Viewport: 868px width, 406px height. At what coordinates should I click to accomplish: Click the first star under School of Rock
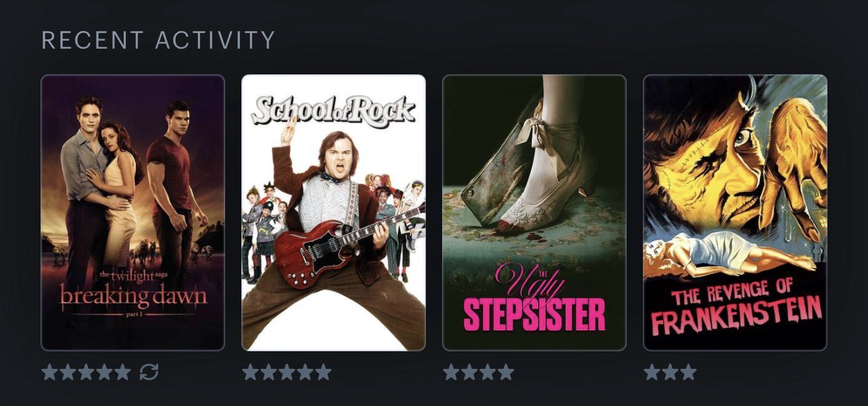(x=250, y=372)
